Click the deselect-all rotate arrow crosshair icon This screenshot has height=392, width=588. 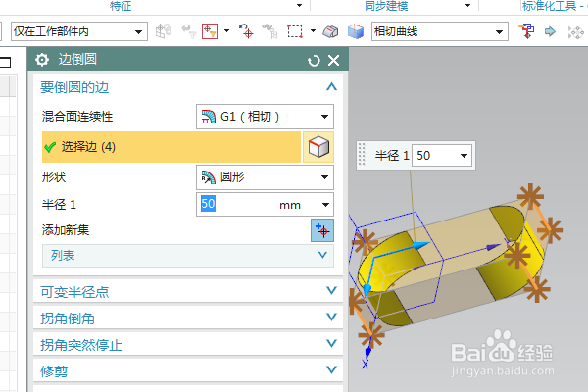point(246,31)
